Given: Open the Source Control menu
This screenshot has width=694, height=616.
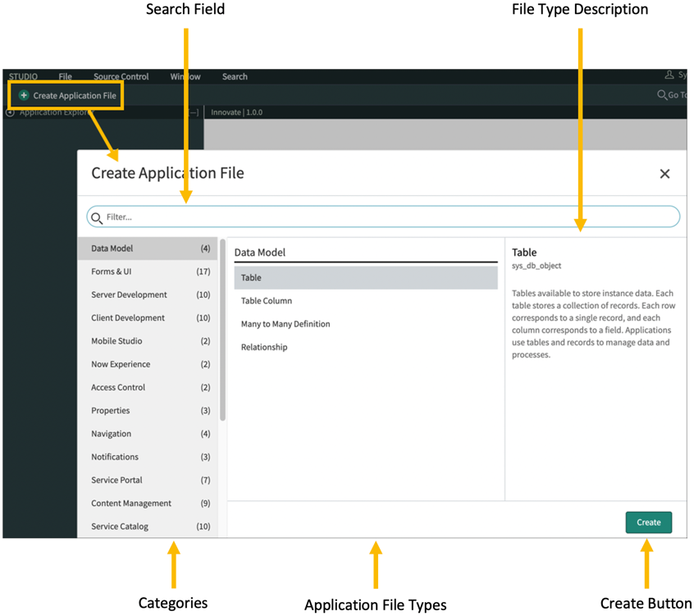Looking at the screenshot, I should 120,76.
